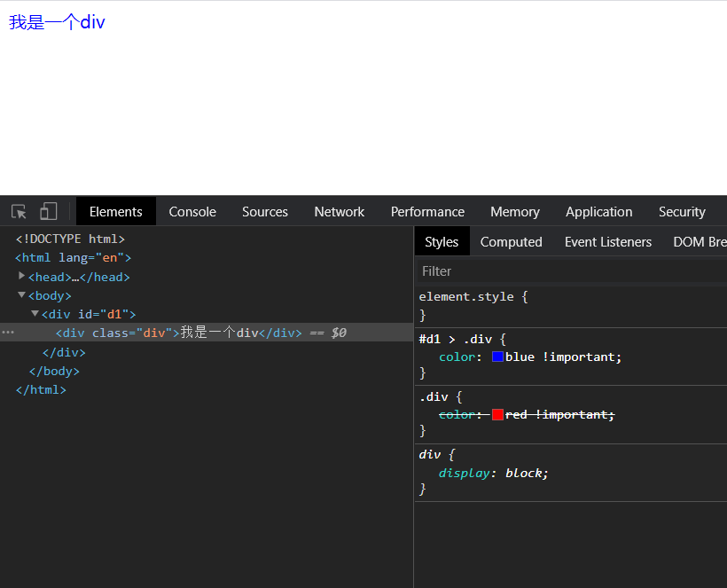Open the Event Listeners pane
This screenshot has height=588, width=727.
[x=607, y=242]
